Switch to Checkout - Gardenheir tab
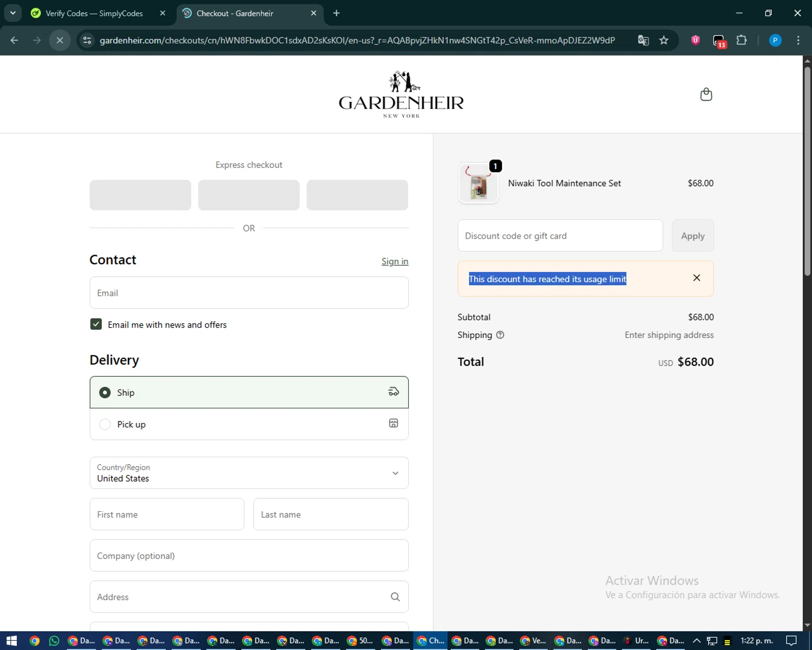This screenshot has width=812, height=650. [x=249, y=13]
